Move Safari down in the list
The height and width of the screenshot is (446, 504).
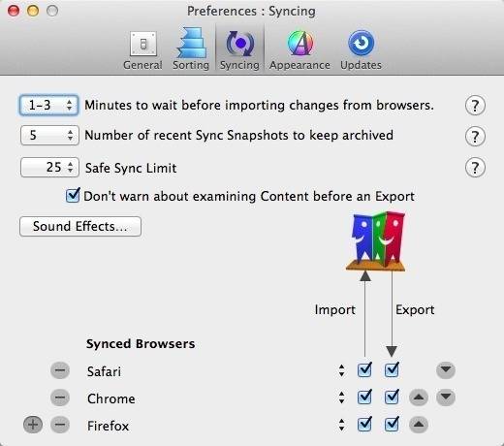coord(446,370)
